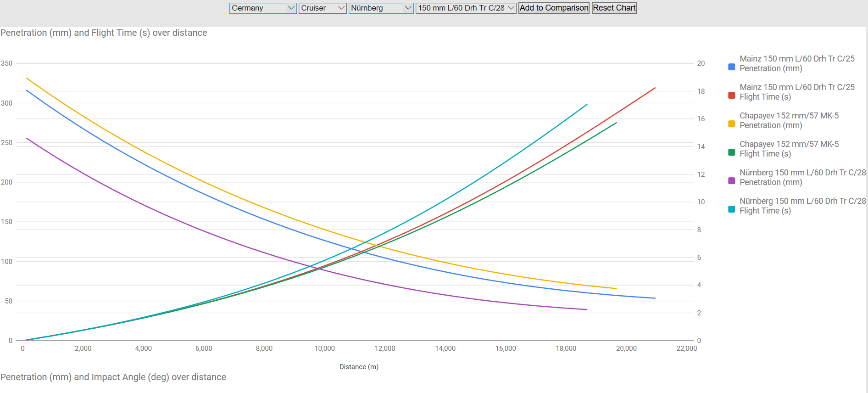Select legend text Nürnberg 150 mm Penetration (mm)
This screenshot has width=868, height=393.
point(803,177)
